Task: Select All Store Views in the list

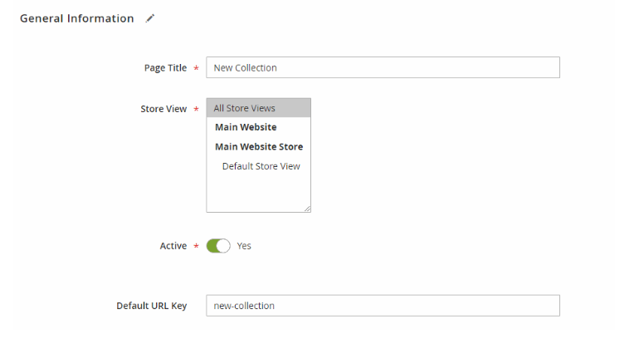Action: [258, 108]
